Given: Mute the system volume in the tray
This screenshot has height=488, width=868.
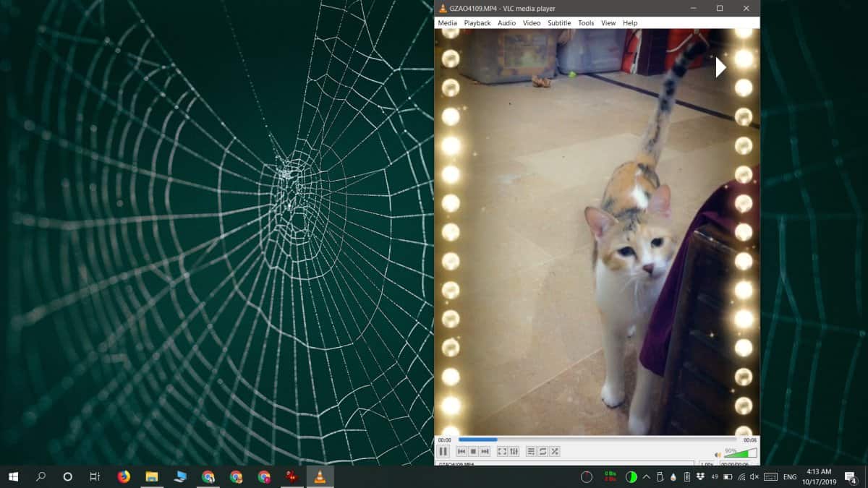Looking at the screenshot, I should tap(754, 477).
